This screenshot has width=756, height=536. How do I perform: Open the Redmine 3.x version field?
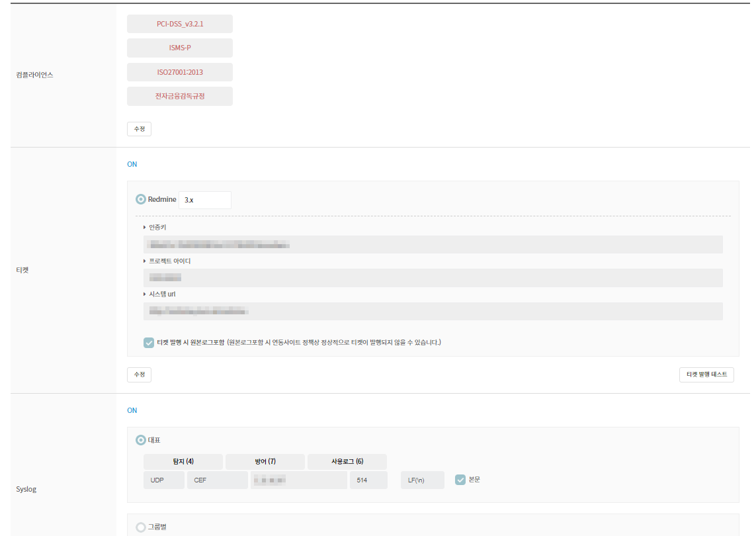[x=204, y=200]
